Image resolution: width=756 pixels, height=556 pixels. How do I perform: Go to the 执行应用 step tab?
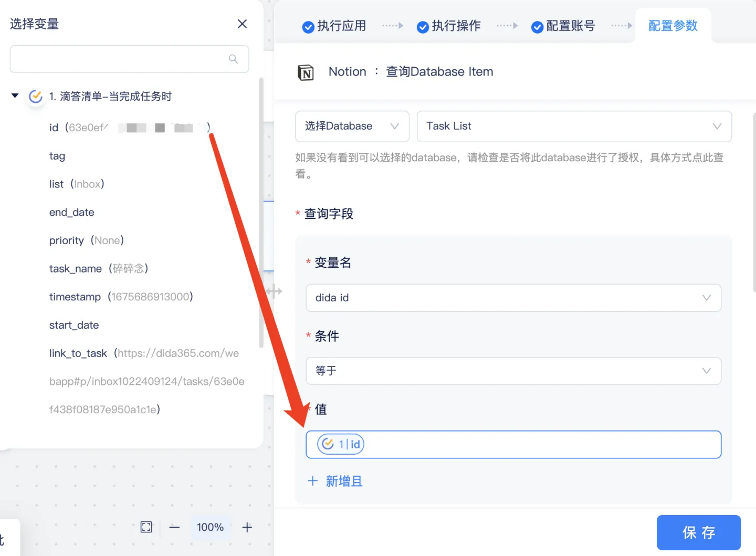[x=334, y=26]
